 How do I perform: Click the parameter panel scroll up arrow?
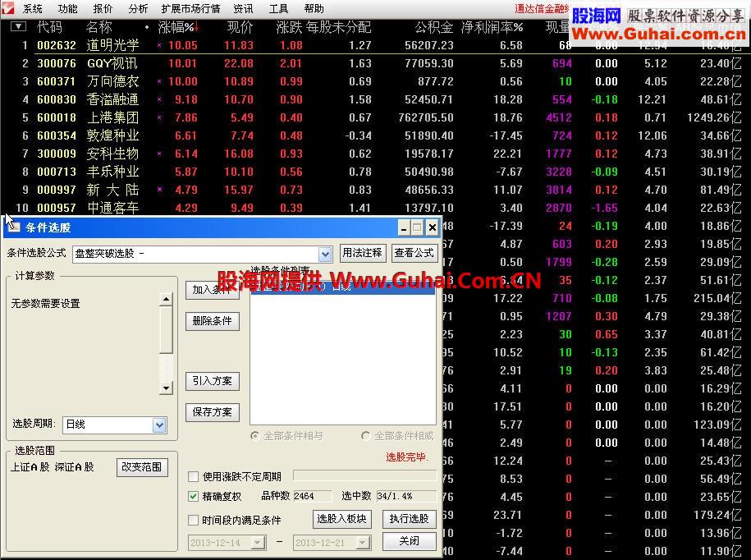pos(166,300)
